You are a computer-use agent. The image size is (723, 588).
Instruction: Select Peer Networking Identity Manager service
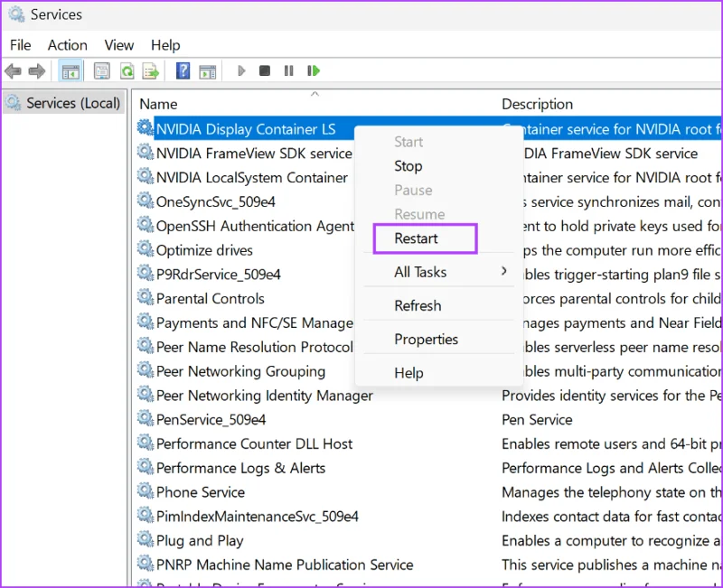(x=264, y=396)
